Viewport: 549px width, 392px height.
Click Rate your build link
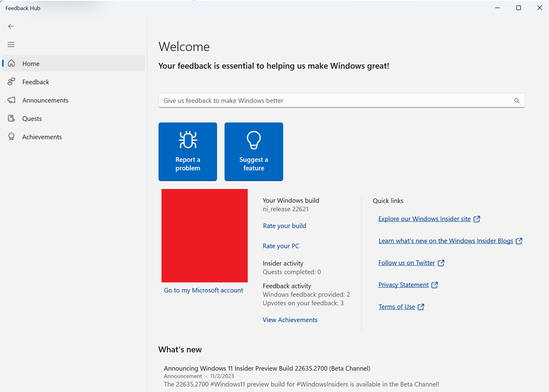click(x=284, y=226)
